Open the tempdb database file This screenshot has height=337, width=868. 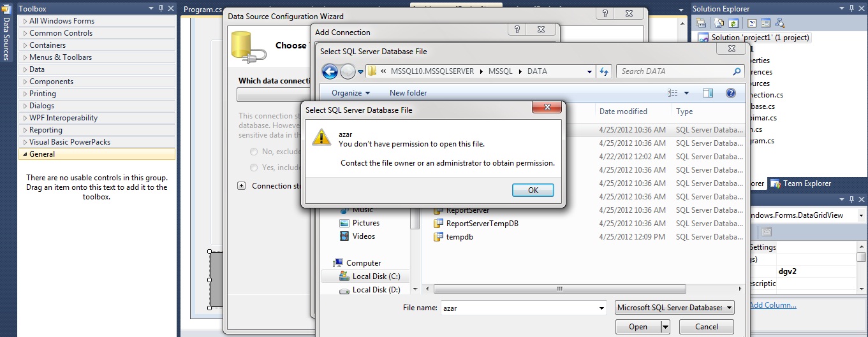[x=459, y=237]
